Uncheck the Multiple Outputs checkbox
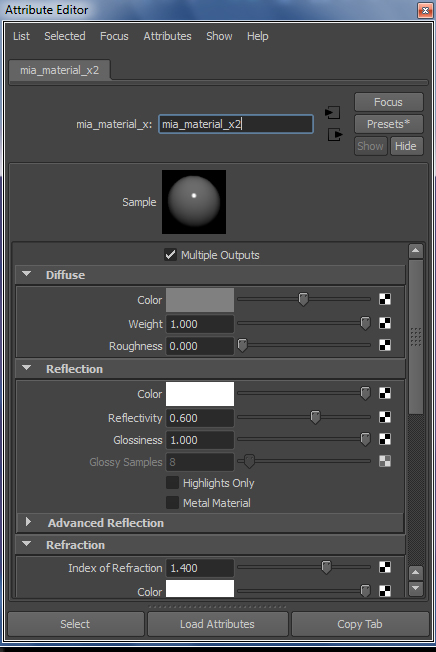The image size is (436, 652). coord(170,254)
